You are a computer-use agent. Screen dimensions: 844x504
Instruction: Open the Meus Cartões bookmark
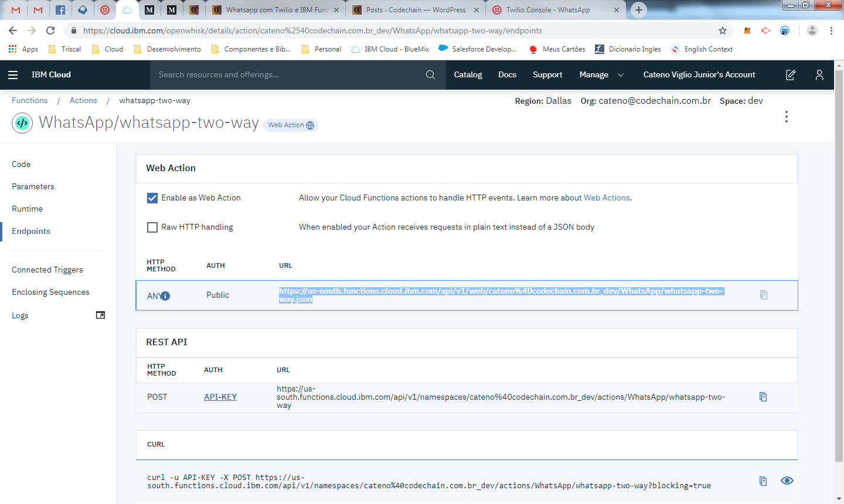pos(557,49)
